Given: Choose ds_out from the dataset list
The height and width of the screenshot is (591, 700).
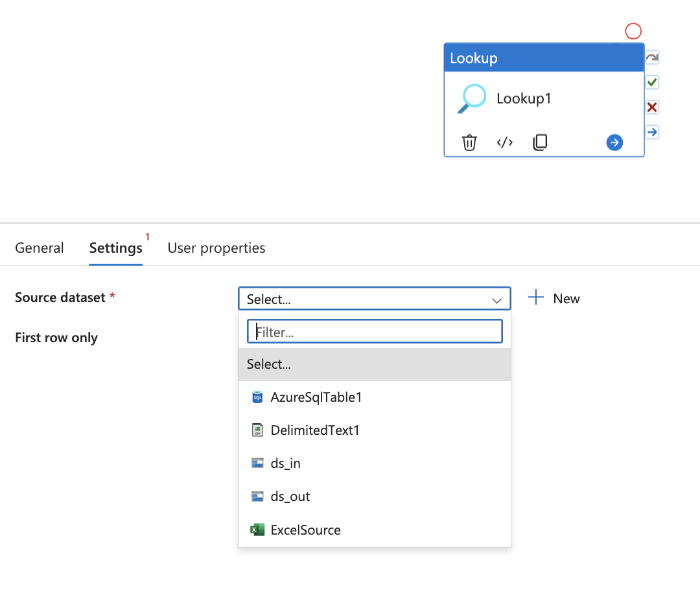Looking at the screenshot, I should pyautogui.click(x=290, y=496).
